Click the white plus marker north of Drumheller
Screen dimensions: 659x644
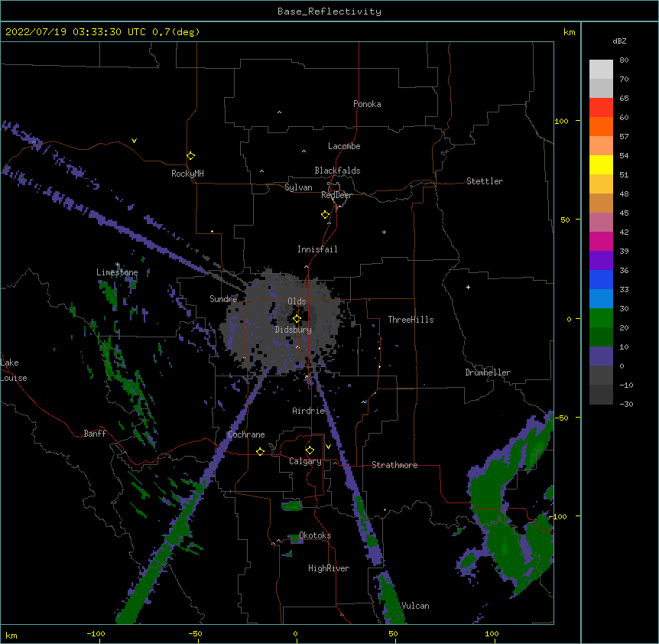[468, 287]
